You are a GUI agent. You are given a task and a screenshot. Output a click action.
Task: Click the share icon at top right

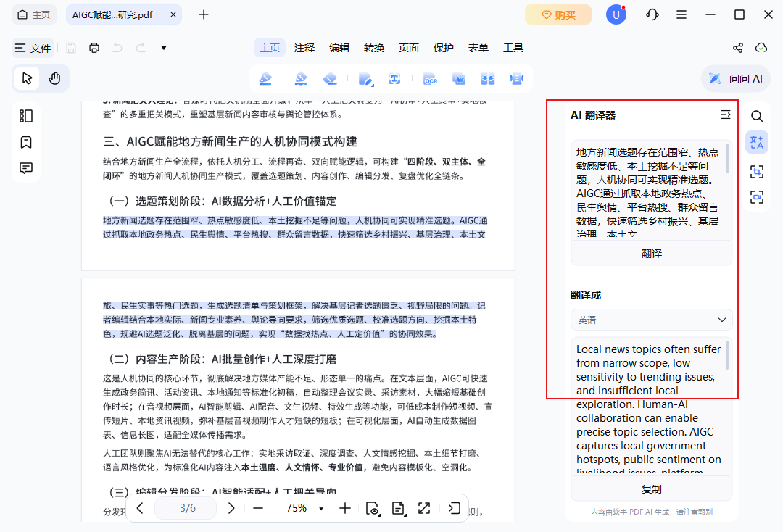pyautogui.click(x=737, y=48)
